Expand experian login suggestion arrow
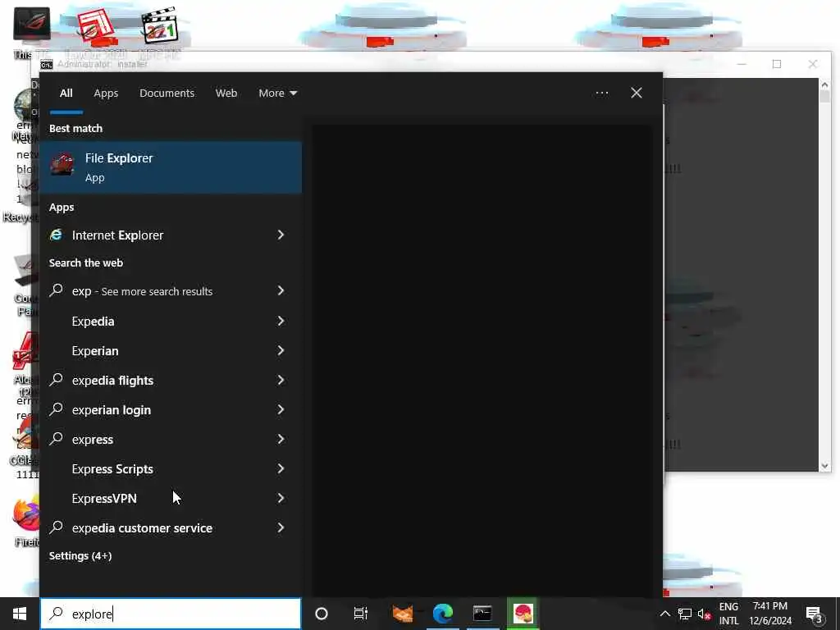Screen dimensions: 840x630 coord(281,409)
